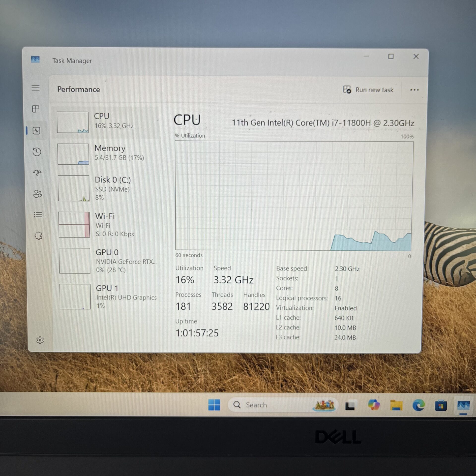The height and width of the screenshot is (476, 476).
Task: Close the Task Manager window
Action: 416,57
